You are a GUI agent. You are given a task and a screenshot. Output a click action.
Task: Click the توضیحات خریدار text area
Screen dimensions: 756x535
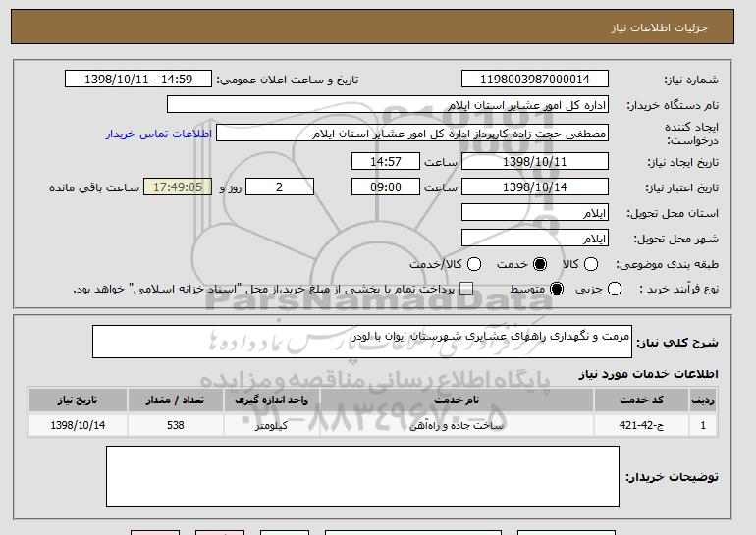tap(362, 476)
